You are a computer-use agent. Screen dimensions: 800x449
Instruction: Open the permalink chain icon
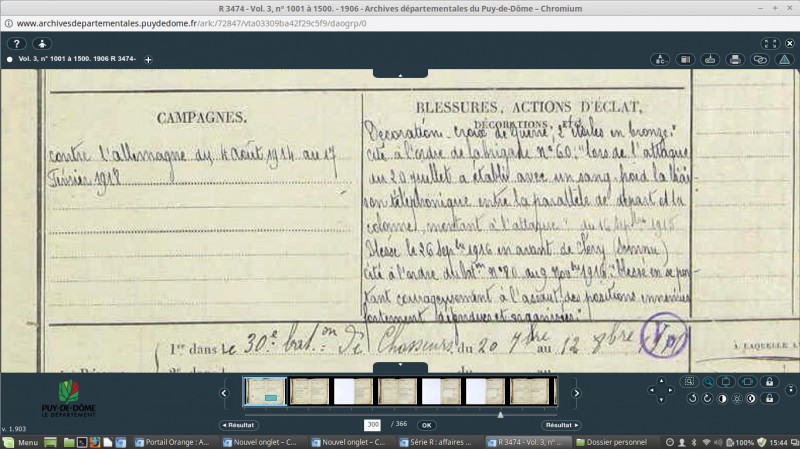click(x=759, y=59)
